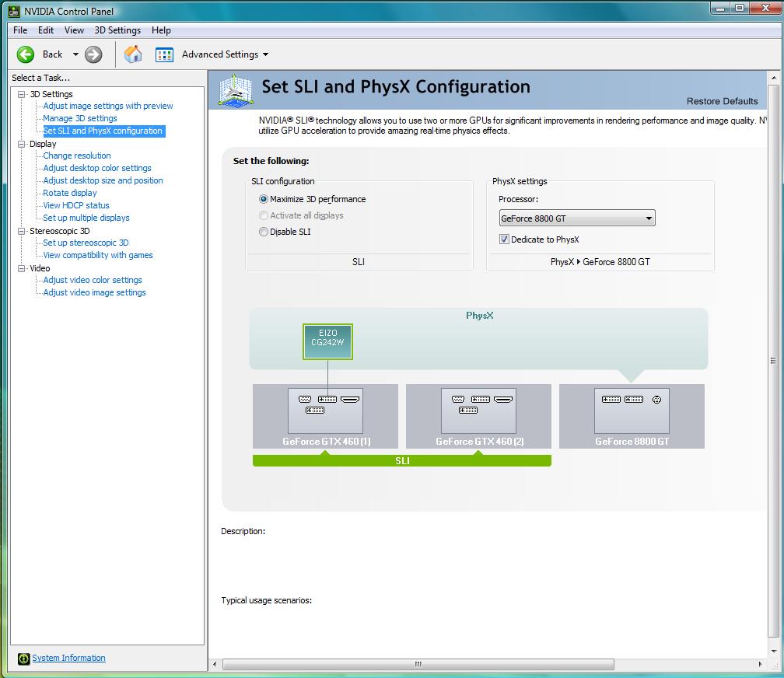The height and width of the screenshot is (678, 784).
Task: Click the Home house icon
Action: tap(133, 54)
